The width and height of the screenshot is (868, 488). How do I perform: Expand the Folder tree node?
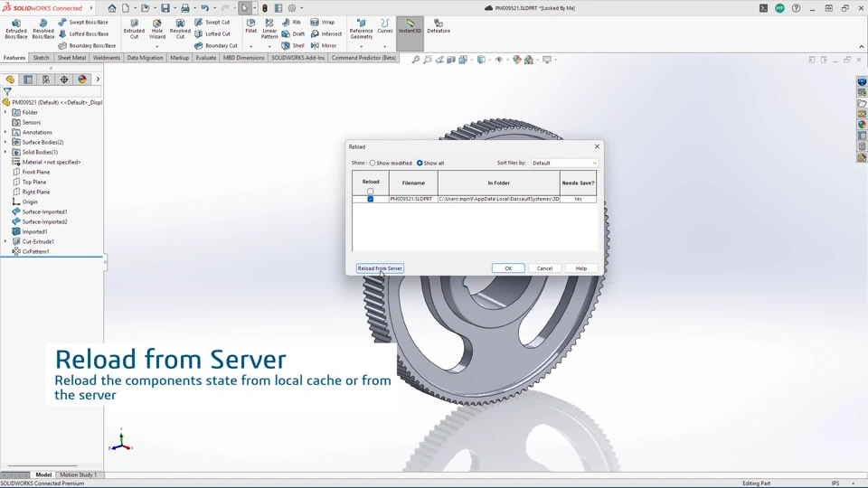(x=5, y=112)
